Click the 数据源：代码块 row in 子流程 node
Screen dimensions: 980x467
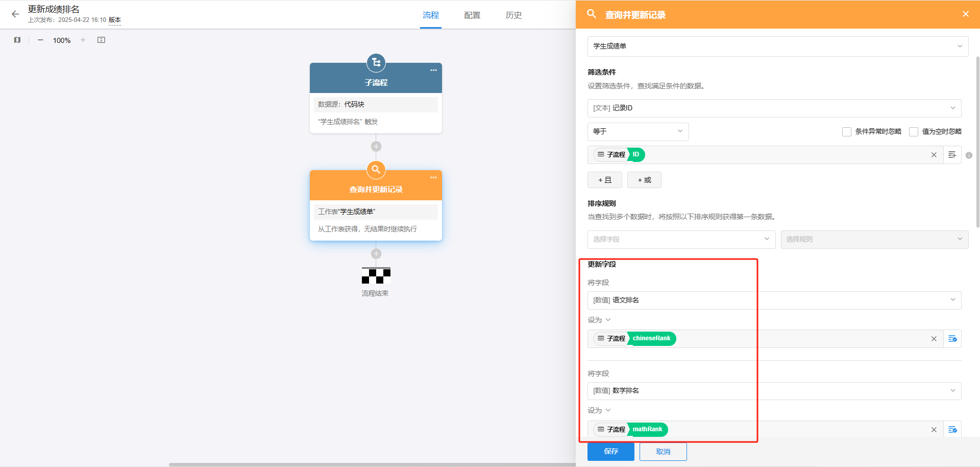(376, 105)
